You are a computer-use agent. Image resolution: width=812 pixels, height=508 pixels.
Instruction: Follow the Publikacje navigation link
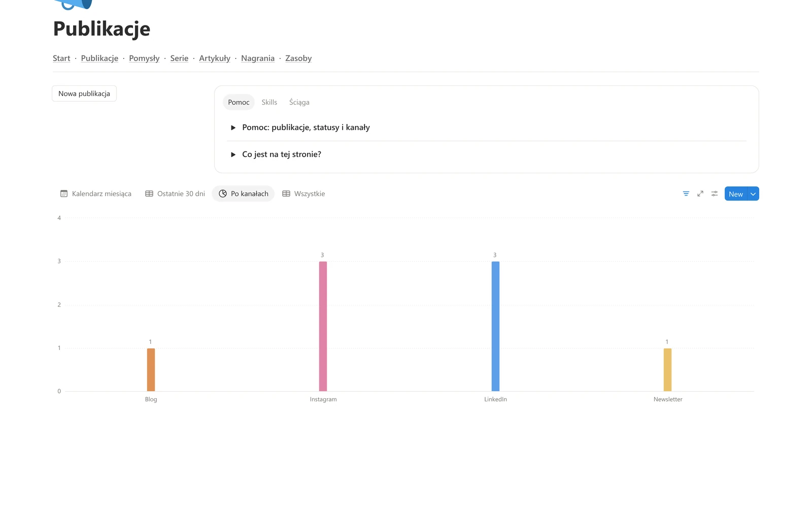pos(99,58)
